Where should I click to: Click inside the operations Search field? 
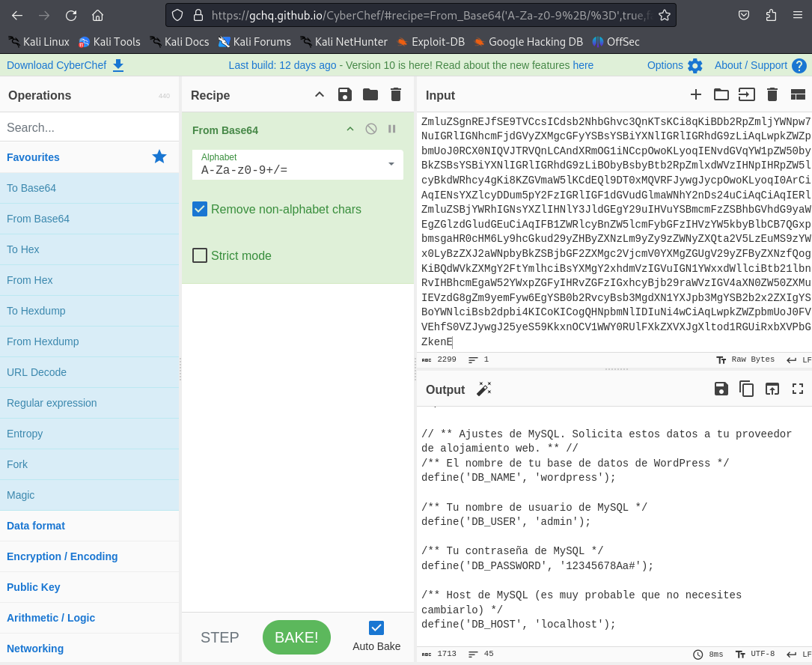[90, 127]
